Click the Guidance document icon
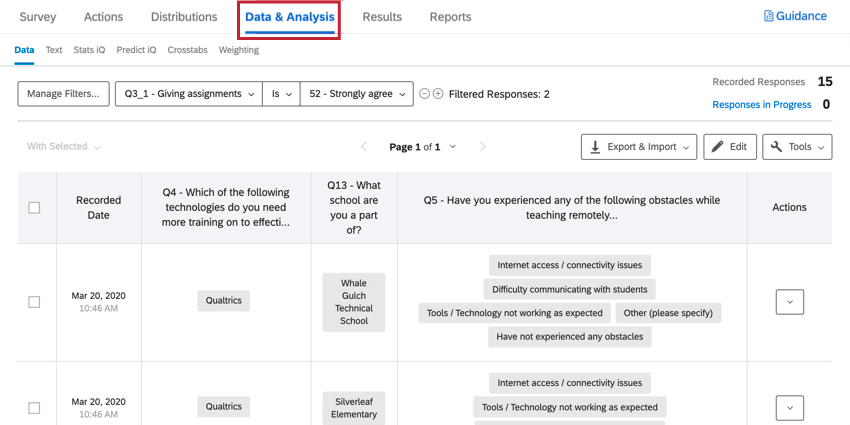 768,17
